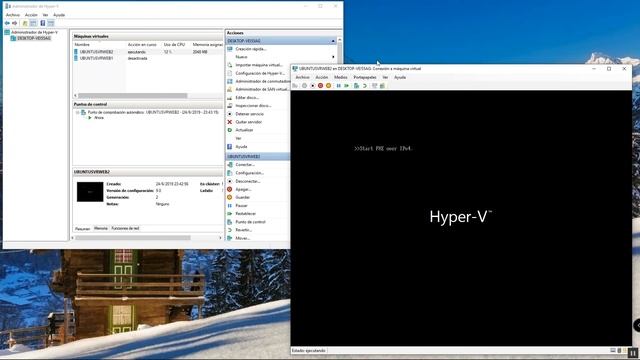
Task: Open Configuración action under UBUNTUSVRWEB2
Action: (249, 173)
